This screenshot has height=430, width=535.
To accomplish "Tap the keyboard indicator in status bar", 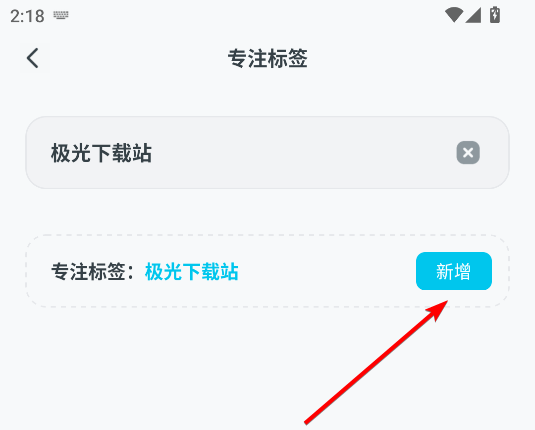I will point(61,15).
